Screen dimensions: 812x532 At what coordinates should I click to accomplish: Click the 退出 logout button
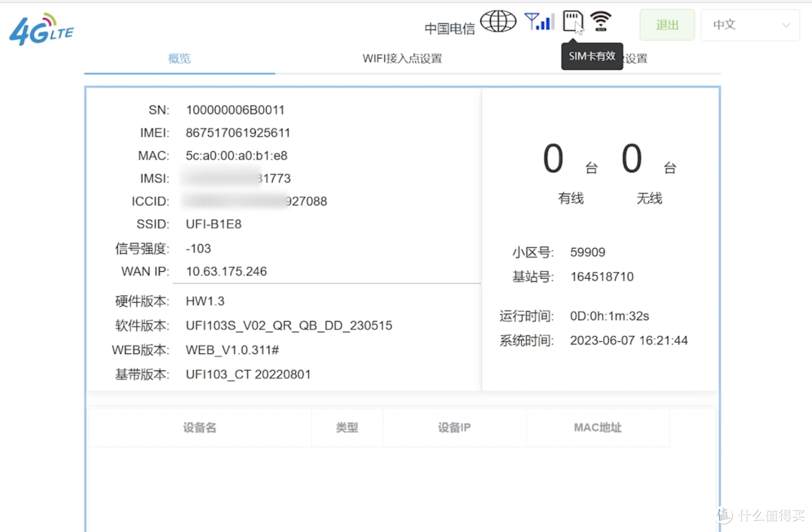point(667,25)
